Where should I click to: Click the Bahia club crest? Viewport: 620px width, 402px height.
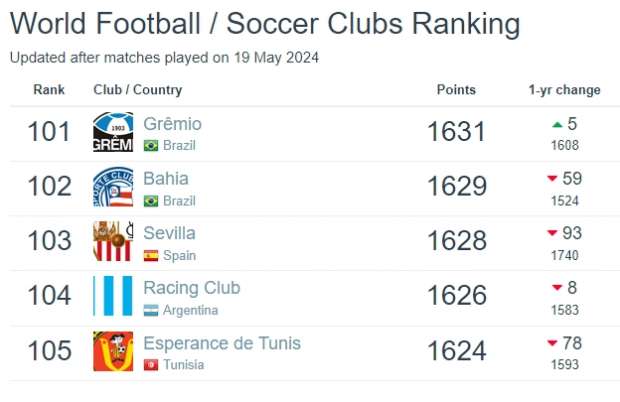pos(113,187)
